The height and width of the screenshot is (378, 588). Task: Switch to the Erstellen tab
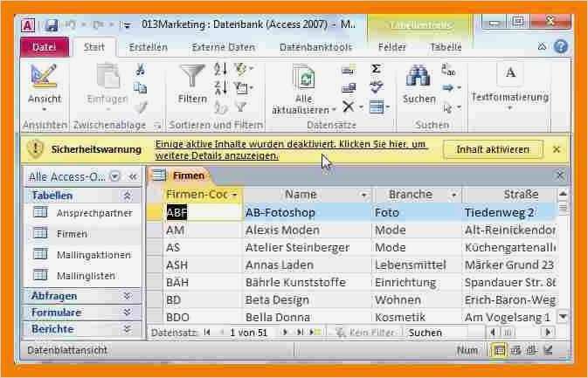[149, 47]
